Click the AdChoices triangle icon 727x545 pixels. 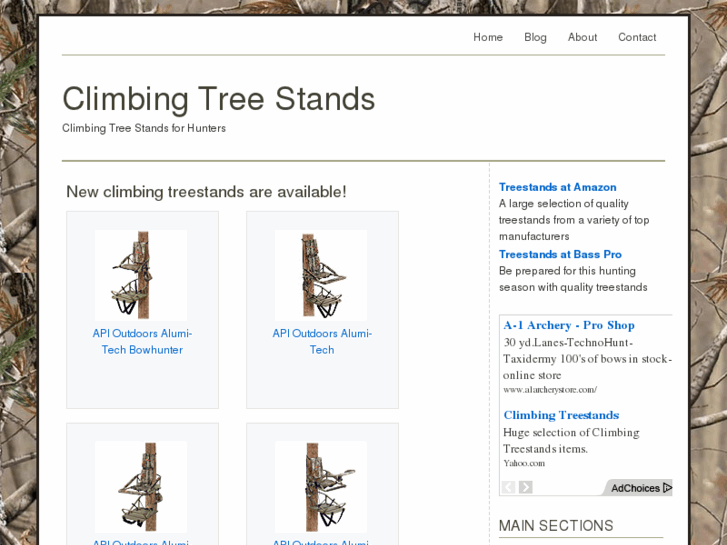pos(667,487)
